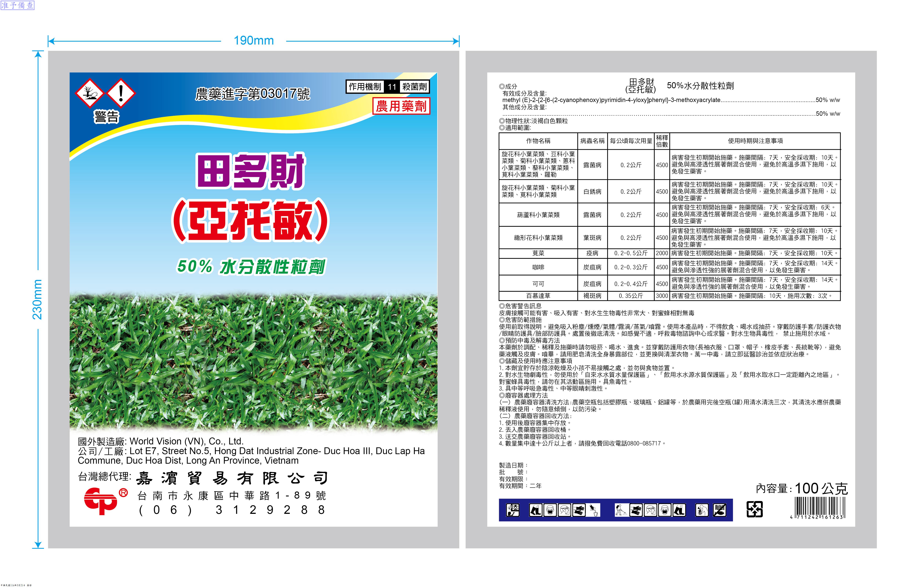Select the wash after use pictogram

pos(702,510)
